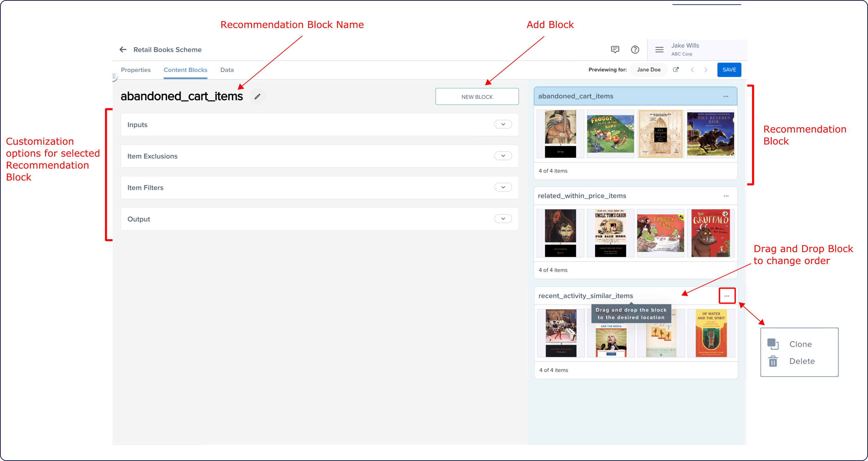
Task: Go to previous preview user arrow
Action: tap(692, 70)
